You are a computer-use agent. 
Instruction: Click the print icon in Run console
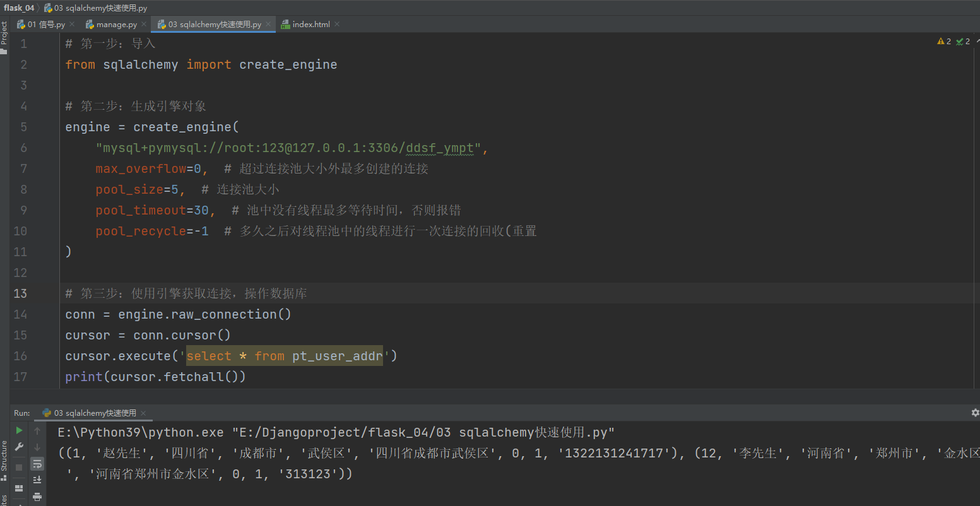pos(37,497)
